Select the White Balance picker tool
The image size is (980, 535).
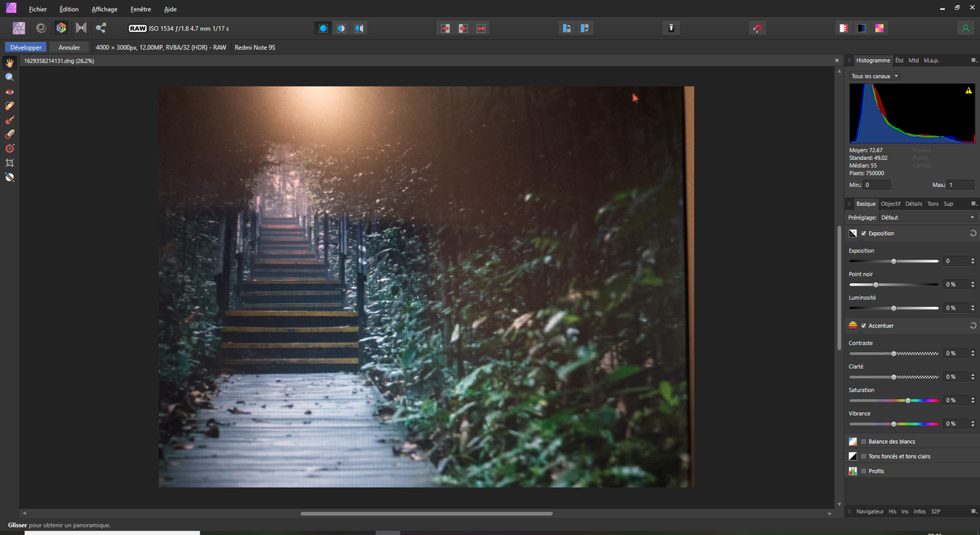[x=10, y=177]
